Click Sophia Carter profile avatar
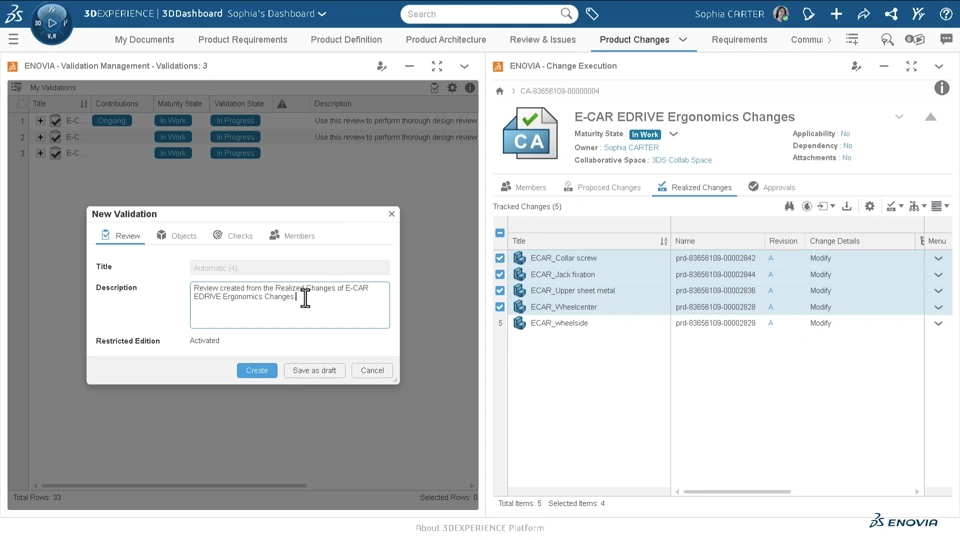Viewport: 960px width, 540px height. (781, 13)
